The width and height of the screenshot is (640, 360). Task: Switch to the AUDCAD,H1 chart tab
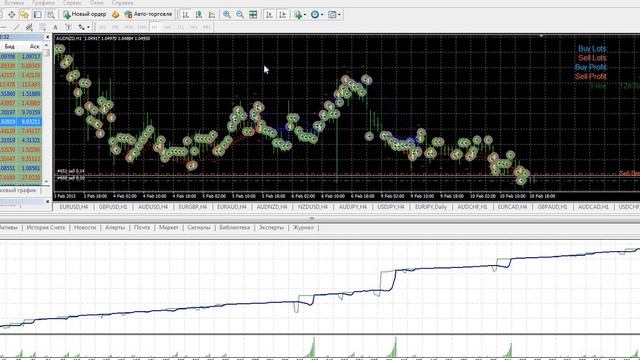pos(593,207)
